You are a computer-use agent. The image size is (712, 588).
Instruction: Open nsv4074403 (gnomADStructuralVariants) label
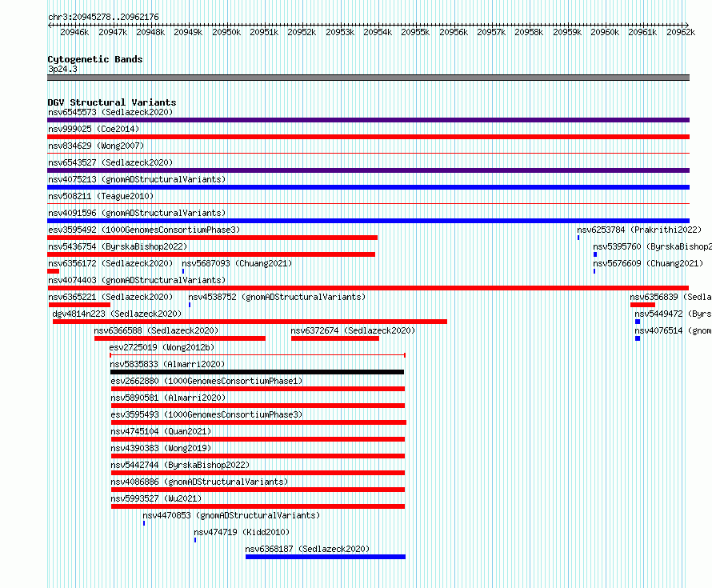137,280
